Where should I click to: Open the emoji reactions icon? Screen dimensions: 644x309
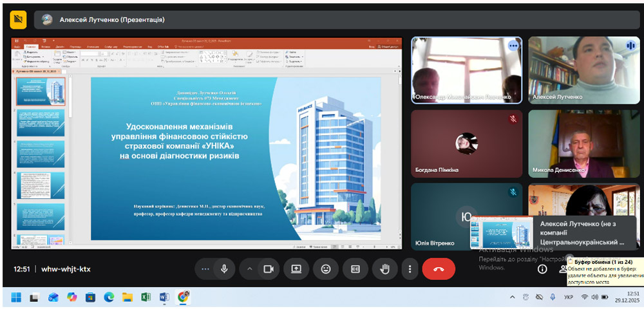point(326,268)
